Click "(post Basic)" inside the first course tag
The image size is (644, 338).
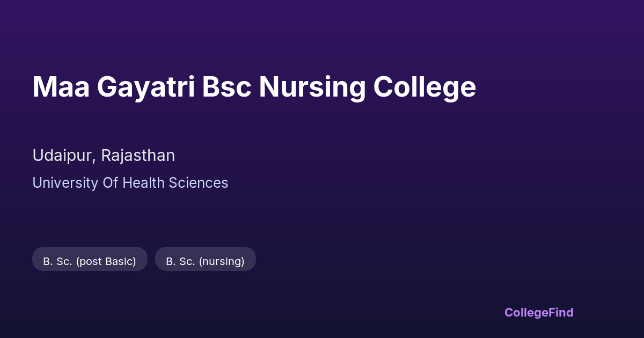[106, 261]
